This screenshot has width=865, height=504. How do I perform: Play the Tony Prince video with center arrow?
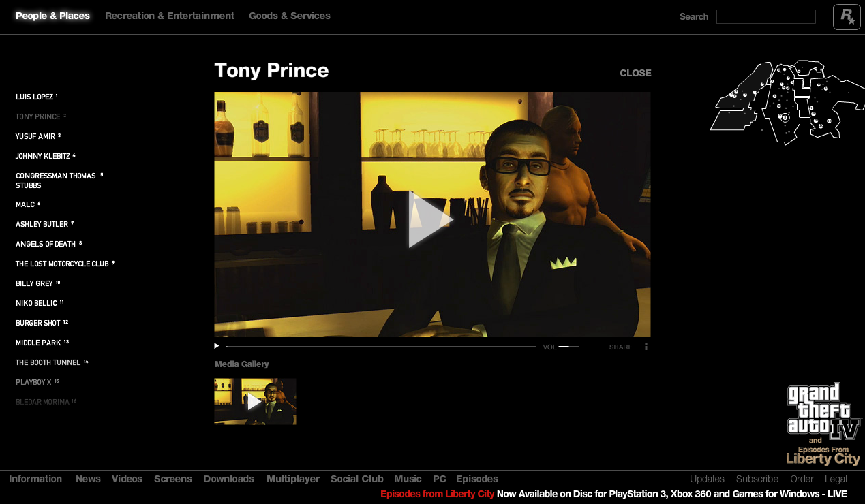point(431,219)
